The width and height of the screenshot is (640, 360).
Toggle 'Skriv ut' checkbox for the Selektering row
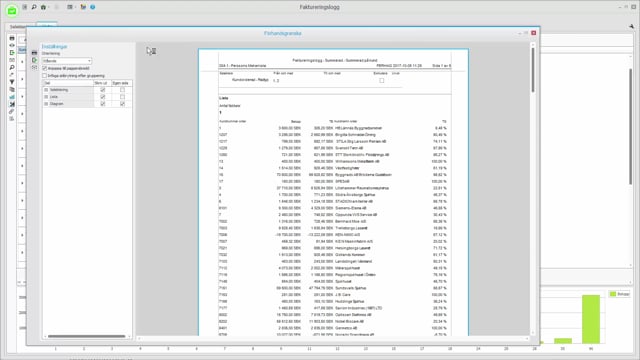[x=102, y=90]
